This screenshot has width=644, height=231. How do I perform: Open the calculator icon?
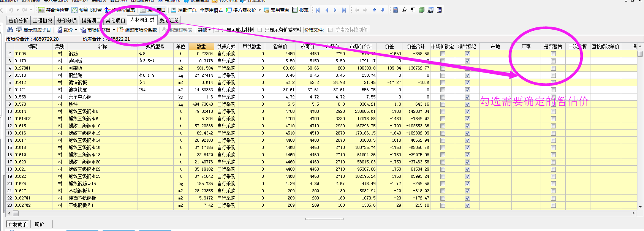coord(396,10)
